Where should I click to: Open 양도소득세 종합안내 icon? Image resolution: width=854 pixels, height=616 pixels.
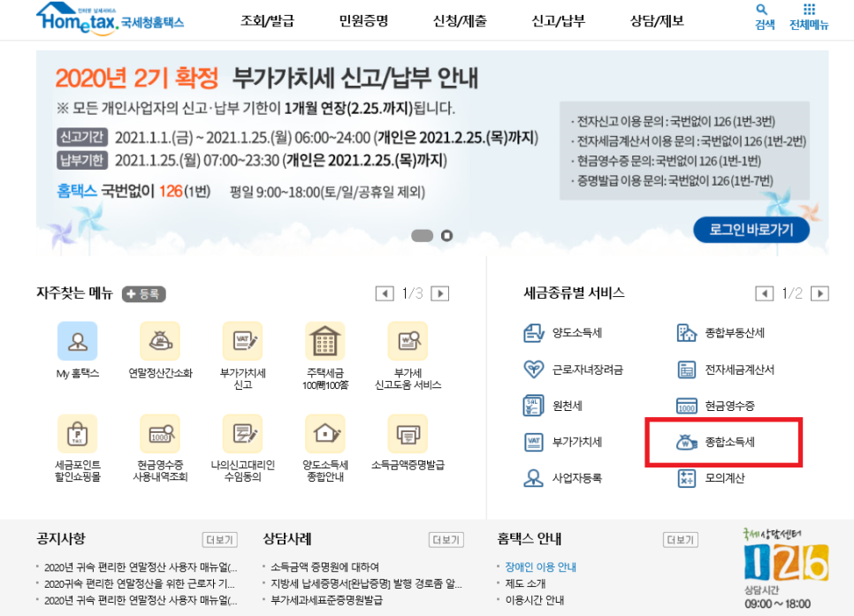pyautogui.click(x=325, y=434)
